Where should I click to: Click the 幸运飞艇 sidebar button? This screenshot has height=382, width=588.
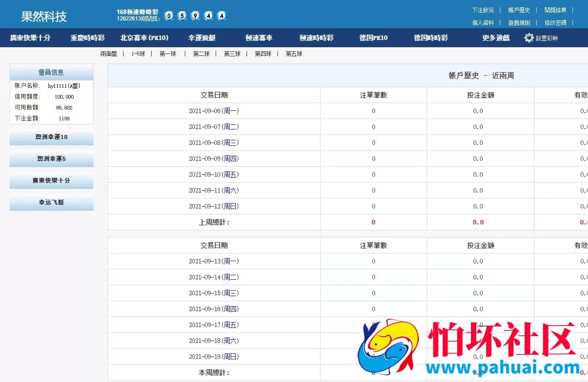(x=51, y=202)
